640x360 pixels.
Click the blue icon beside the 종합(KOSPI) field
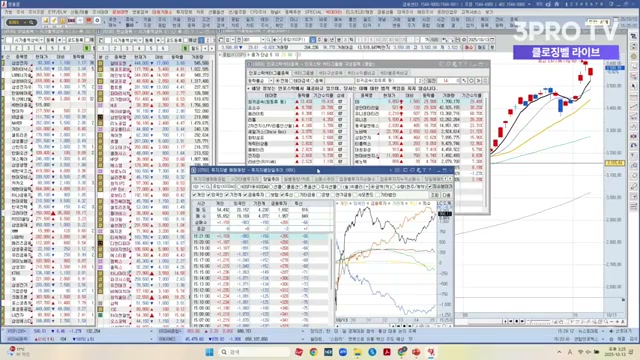[313, 40]
